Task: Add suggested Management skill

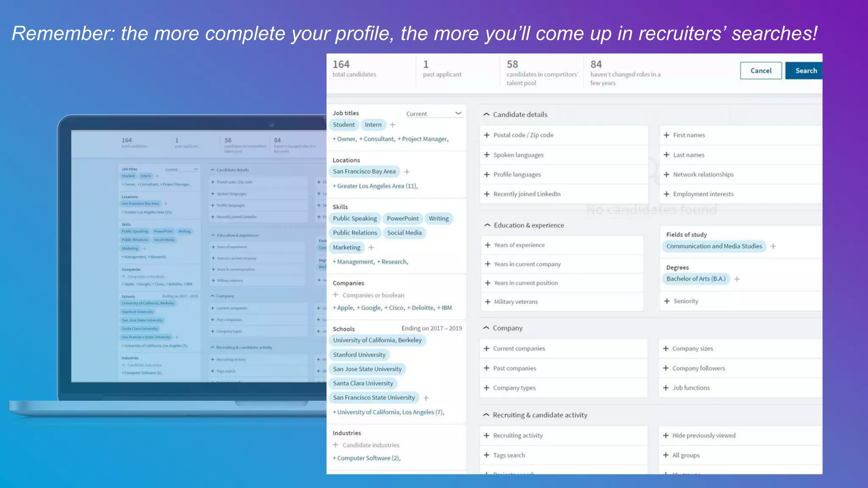Action: [x=354, y=262]
